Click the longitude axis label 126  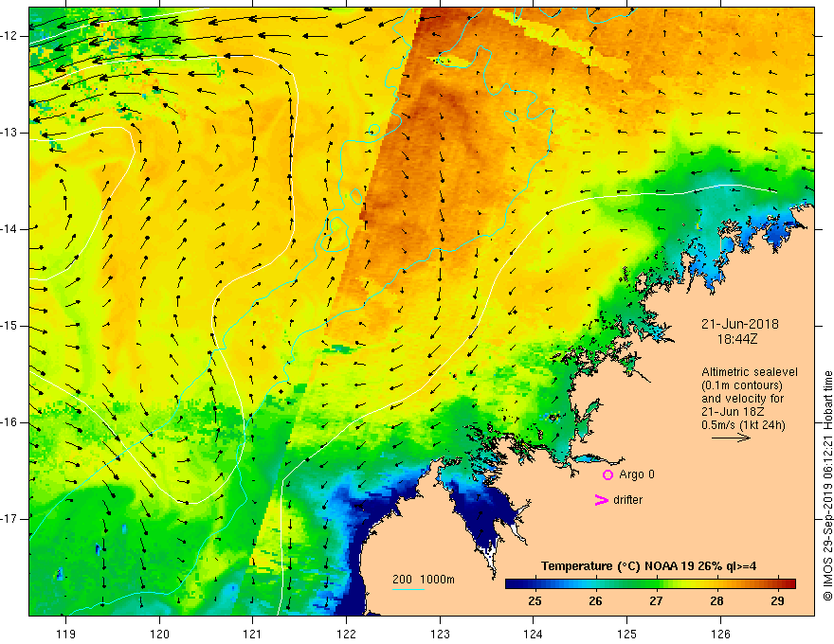(720, 634)
